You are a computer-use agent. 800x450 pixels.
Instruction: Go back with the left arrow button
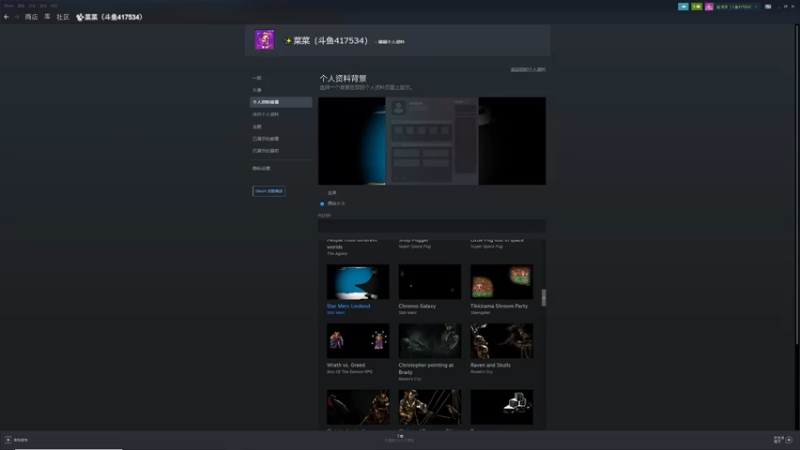[6, 17]
